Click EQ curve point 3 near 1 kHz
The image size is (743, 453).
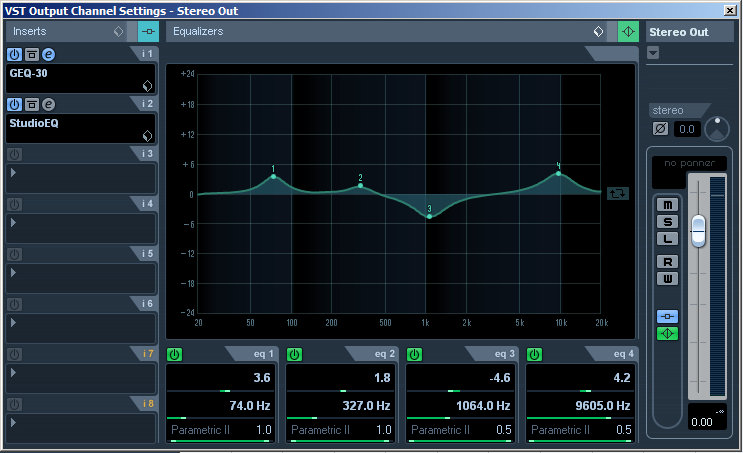click(429, 217)
